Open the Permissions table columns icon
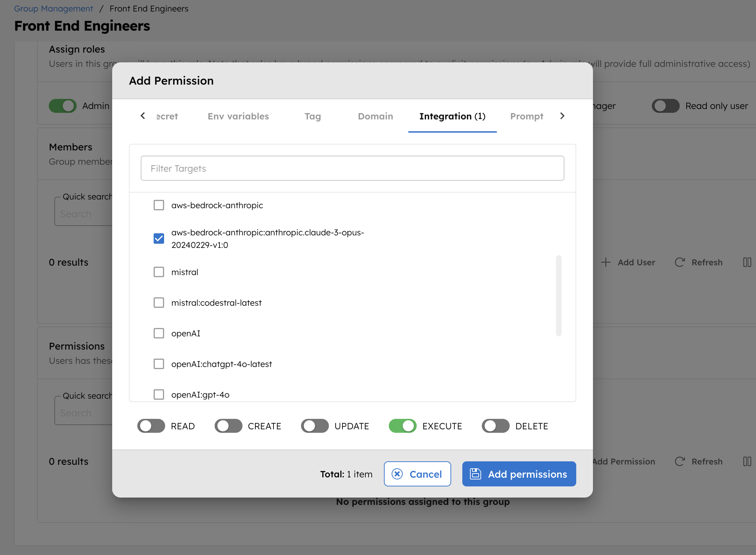Screen dimensions: 756x555 [747, 461]
